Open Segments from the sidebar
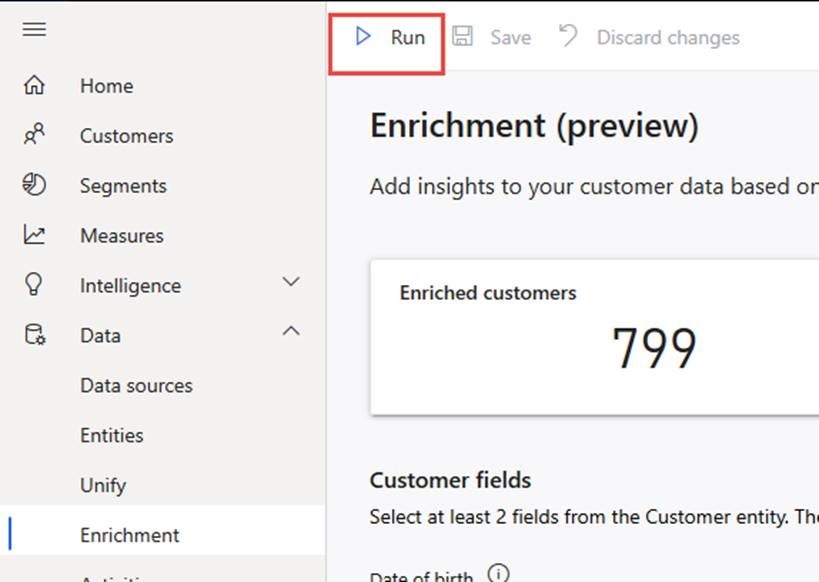 coord(123,185)
